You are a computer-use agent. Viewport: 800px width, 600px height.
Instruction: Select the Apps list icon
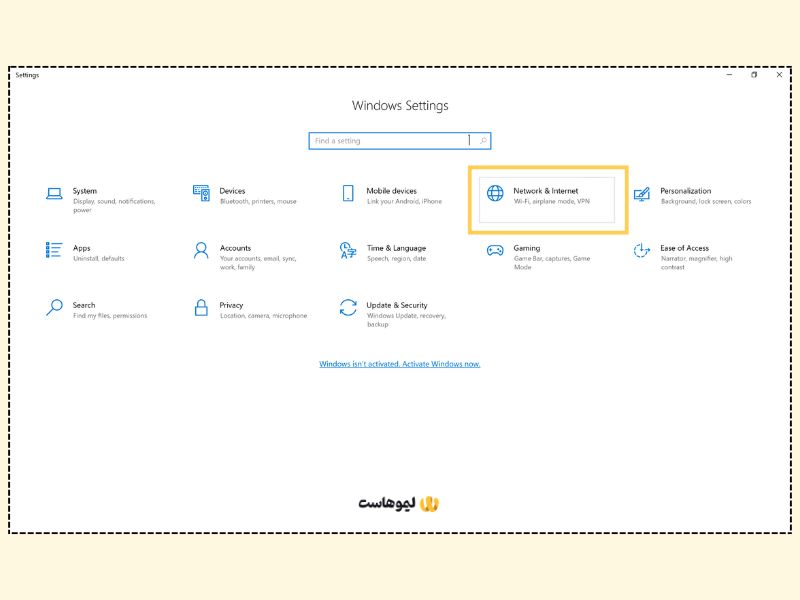coord(54,250)
